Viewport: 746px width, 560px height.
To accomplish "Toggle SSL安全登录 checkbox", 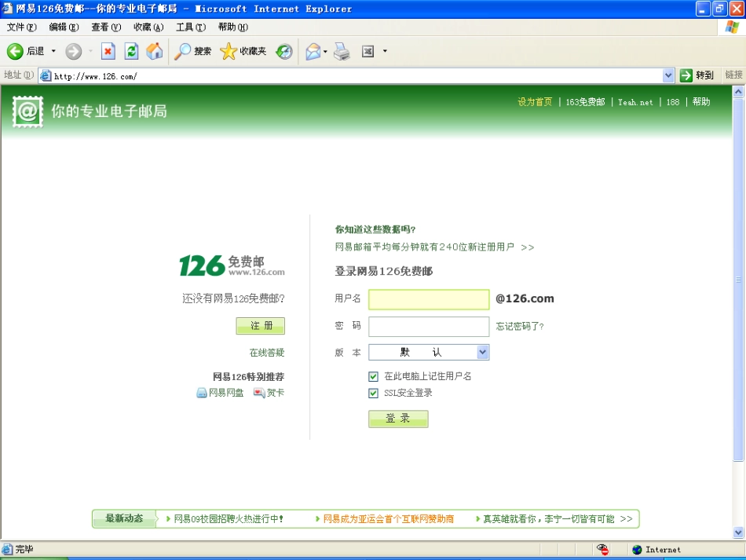I will click(374, 393).
